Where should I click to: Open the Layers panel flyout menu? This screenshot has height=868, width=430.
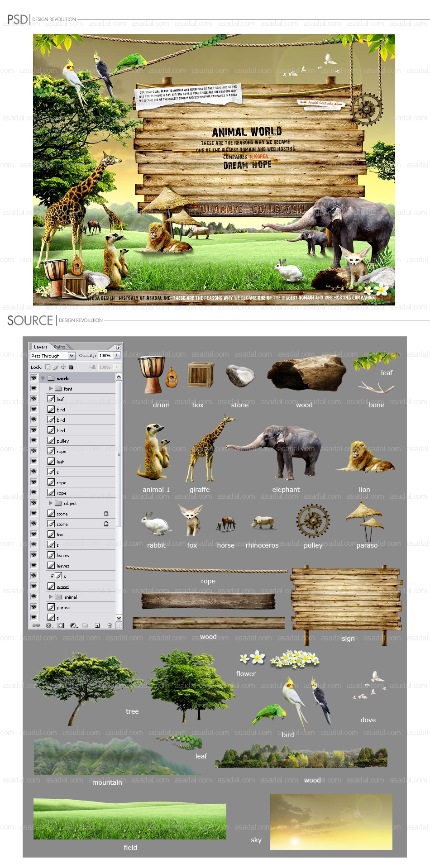(x=119, y=348)
